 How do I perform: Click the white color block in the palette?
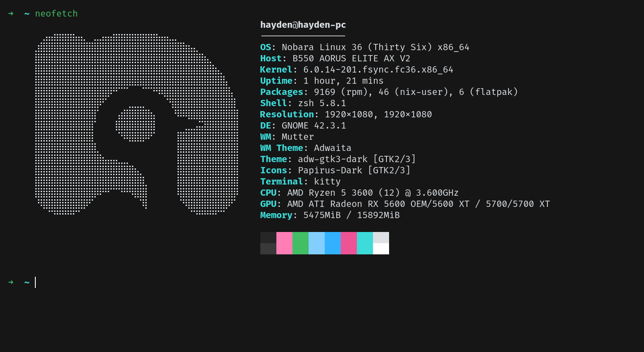[x=381, y=249]
